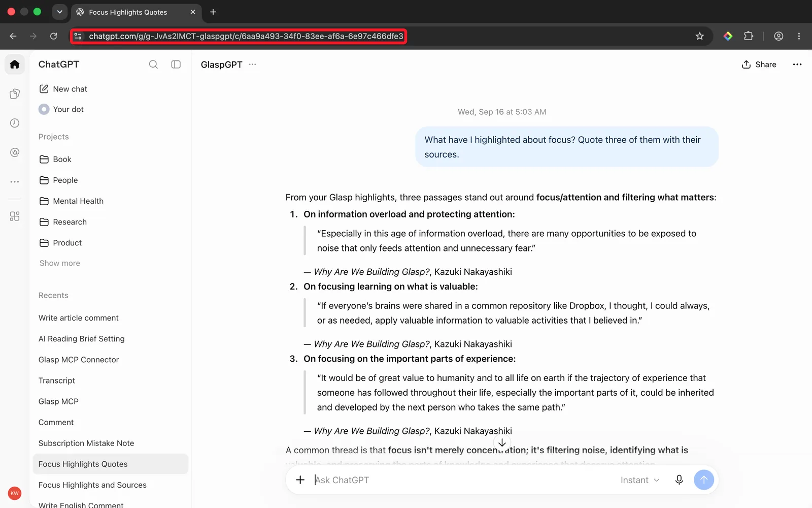Click the colorful Glasp extension icon
The image size is (812, 508).
tap(728, 36)
